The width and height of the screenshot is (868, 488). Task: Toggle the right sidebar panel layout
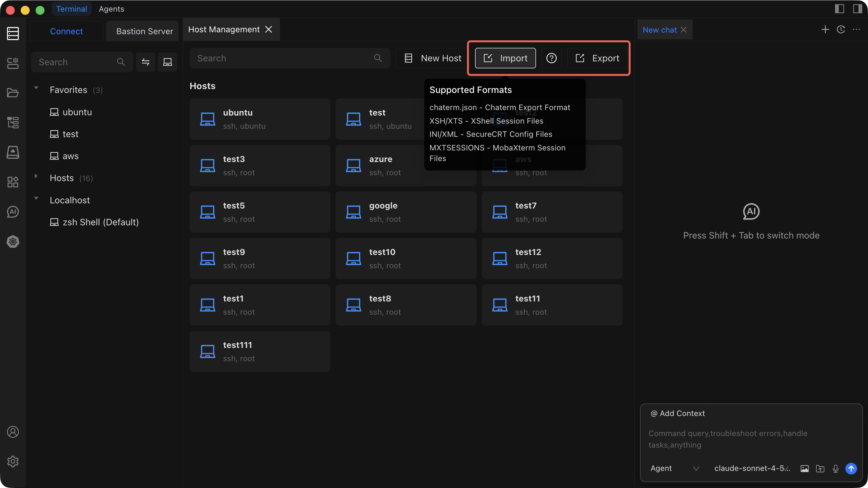(857, 9)
